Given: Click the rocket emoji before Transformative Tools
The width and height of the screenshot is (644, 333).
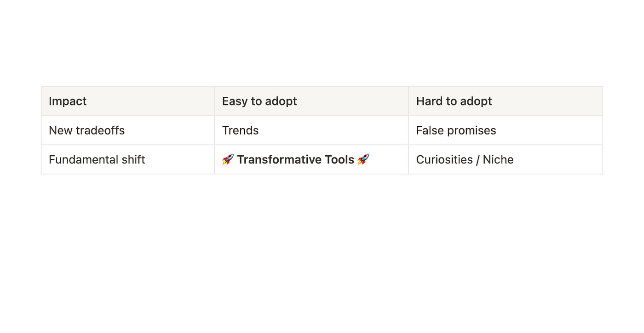Looking at the screenshot, I should (x=228, y=159).
